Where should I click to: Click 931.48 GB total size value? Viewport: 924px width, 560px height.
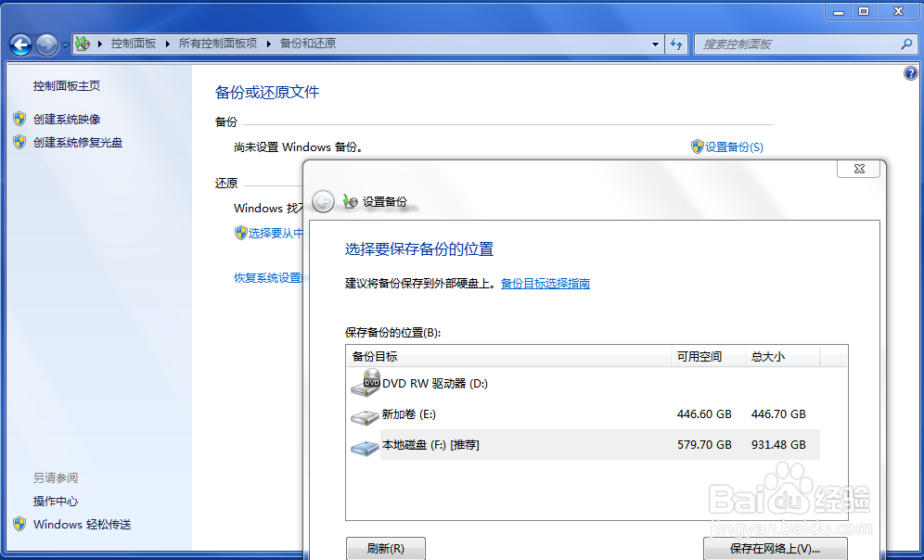click(x=778, y=445)
